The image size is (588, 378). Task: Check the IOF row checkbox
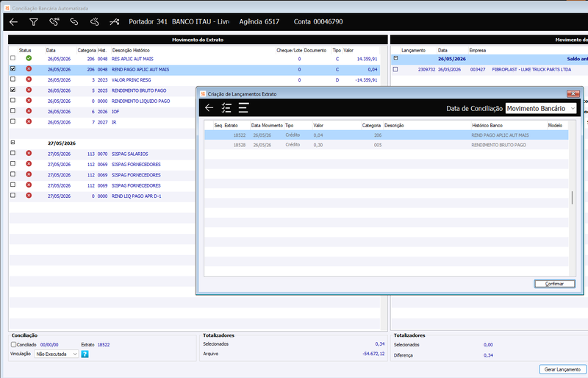pos(13,111)
